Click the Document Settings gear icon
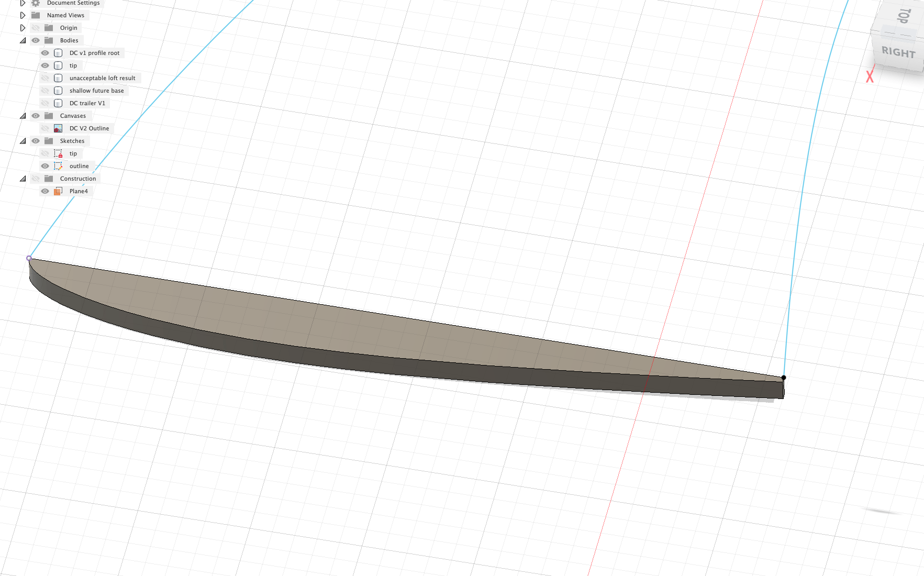 (x=35, y=3)
